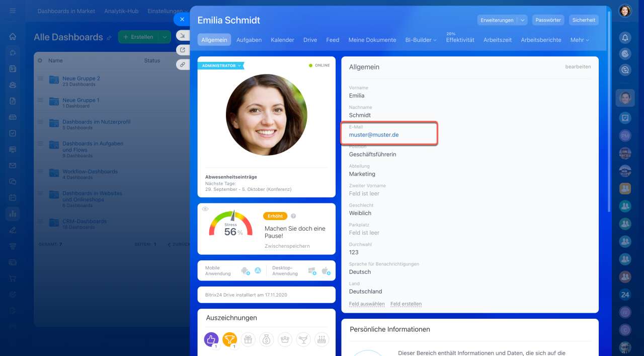Click Zwischenspeichern link in stress card
This screenshot has width=644, height=356.
point(287,246)
